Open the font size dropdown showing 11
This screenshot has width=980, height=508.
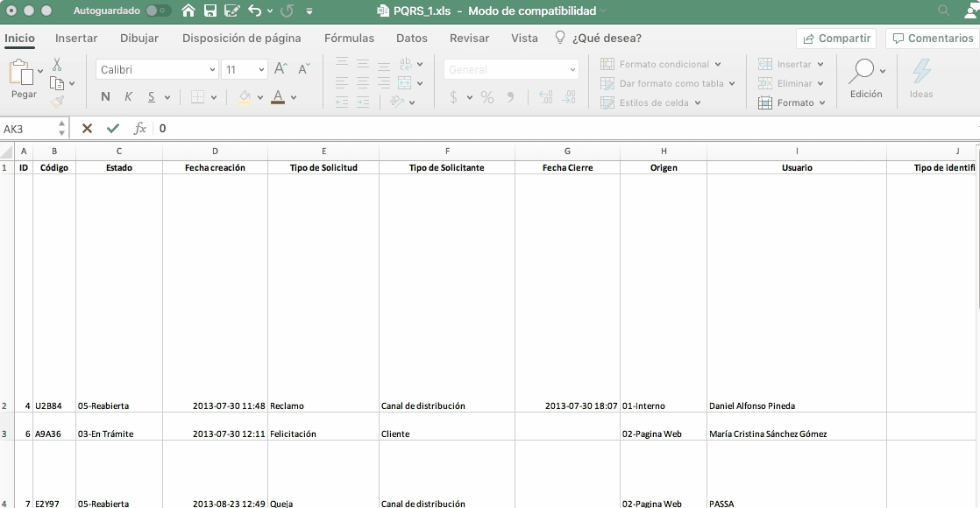point(245,70)
